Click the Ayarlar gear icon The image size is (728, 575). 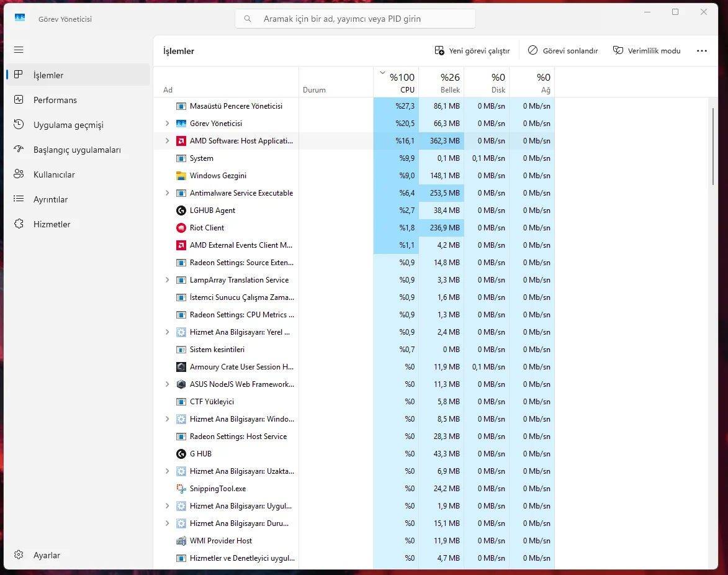tap(19, 555)
